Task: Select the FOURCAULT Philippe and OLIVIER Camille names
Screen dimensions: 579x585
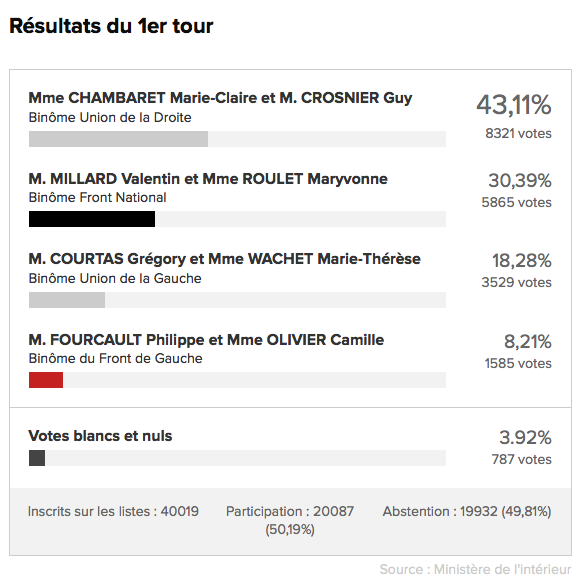Action: [x=206, y=340]
